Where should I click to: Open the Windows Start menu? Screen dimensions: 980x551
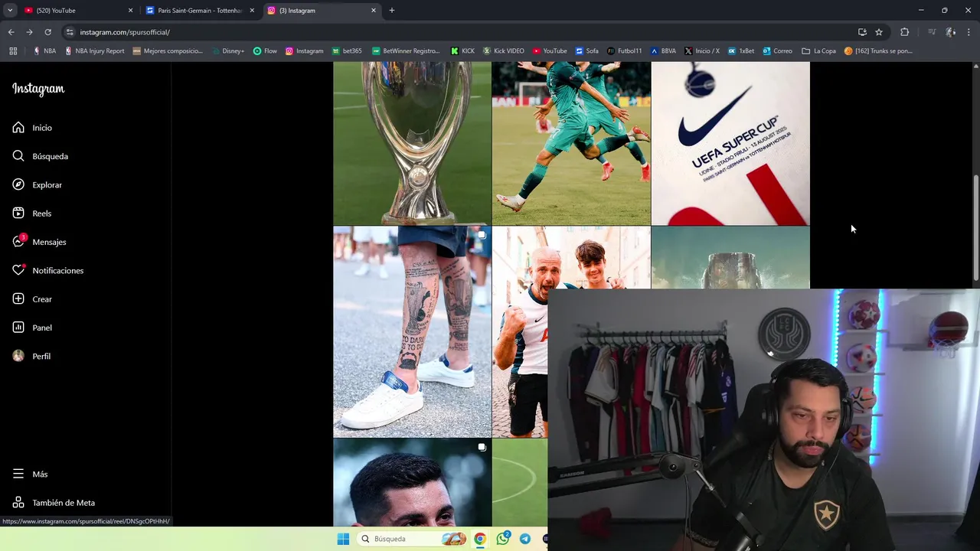pyautogui.click(x=343, y=539)
